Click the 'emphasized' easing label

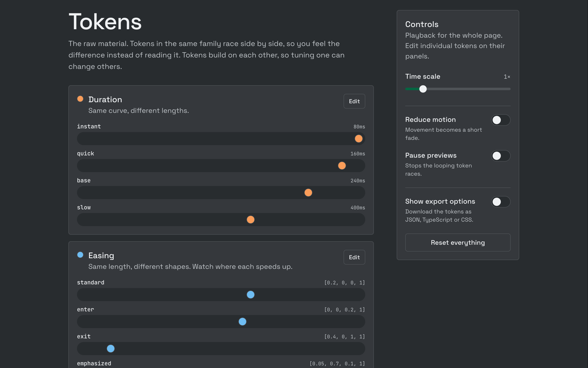(94, 364)
